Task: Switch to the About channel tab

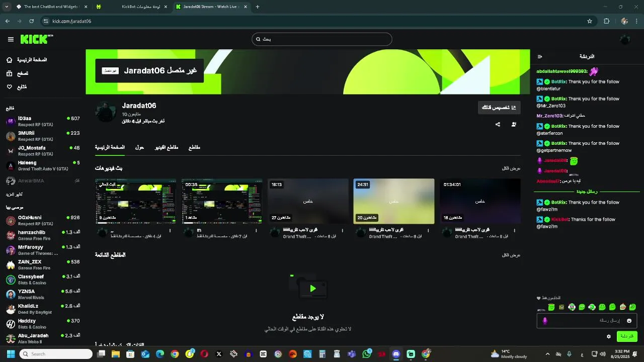Action: tap(139, 147)
